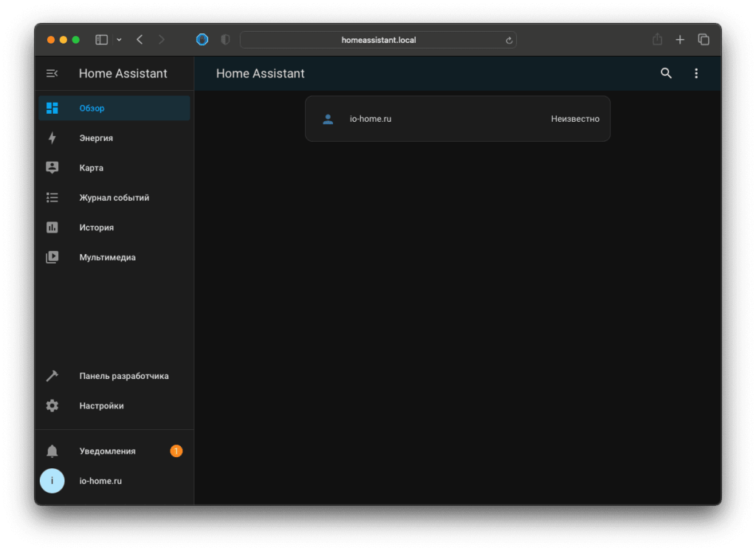Open the История menu item
Screen dimensions: 756x551
coord(114,227)
